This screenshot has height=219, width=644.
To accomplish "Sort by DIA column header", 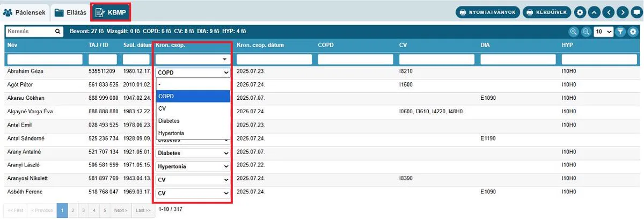I will [x=485, y=45].
